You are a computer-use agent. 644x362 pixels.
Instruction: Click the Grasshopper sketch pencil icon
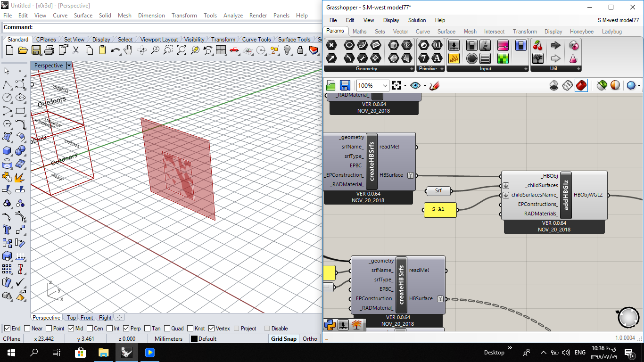point(435,85)
